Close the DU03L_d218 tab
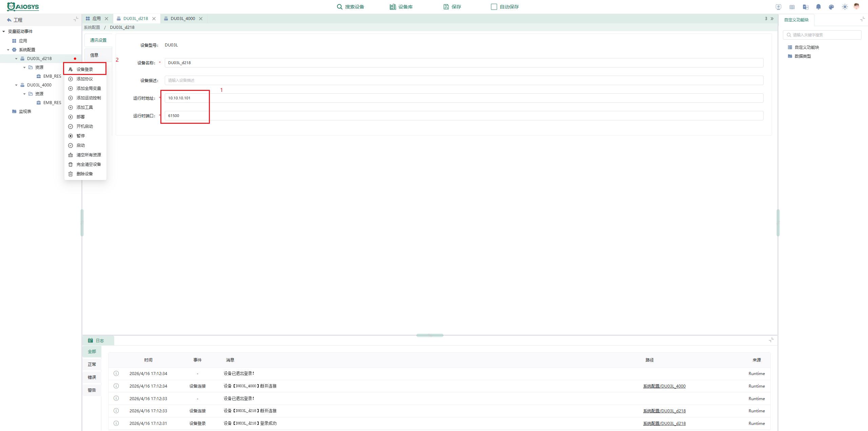 point(154,19)
